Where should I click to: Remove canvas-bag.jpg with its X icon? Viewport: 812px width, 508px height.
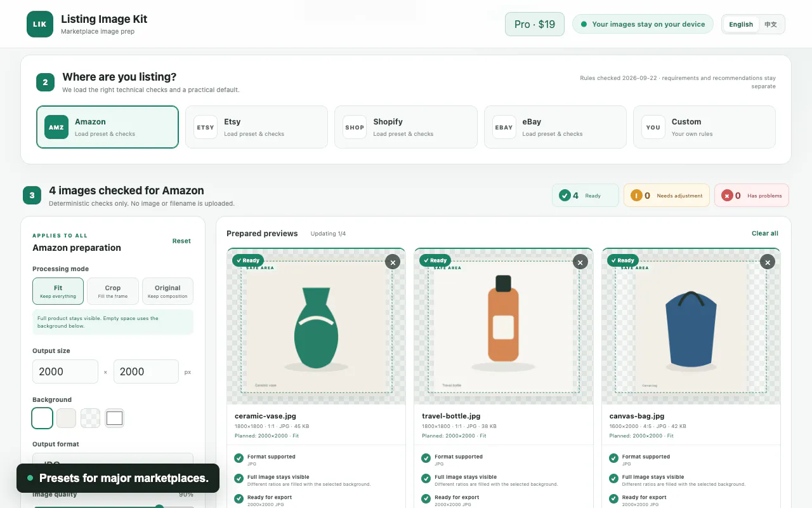coord(768,262)
